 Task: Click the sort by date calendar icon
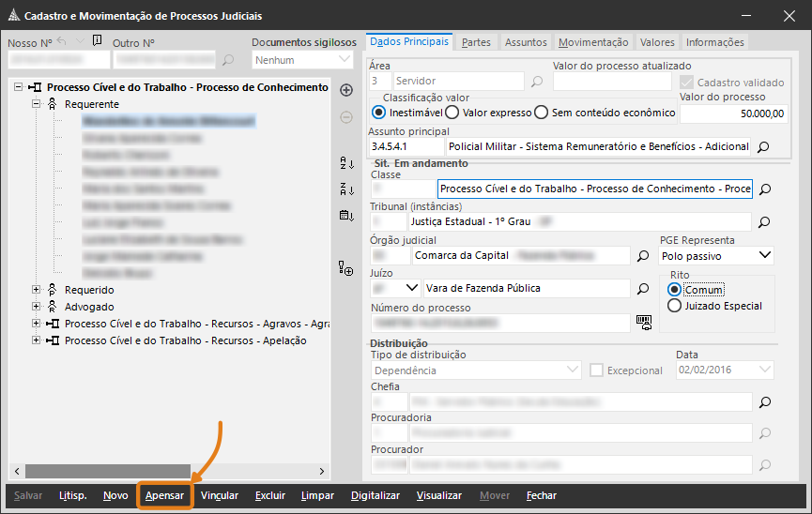pos(345,216)
